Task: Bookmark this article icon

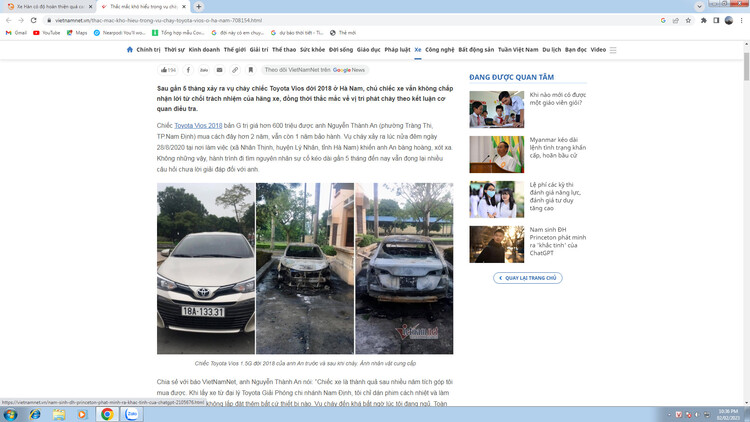Action: pyautogui.click(x=250, y=70)
